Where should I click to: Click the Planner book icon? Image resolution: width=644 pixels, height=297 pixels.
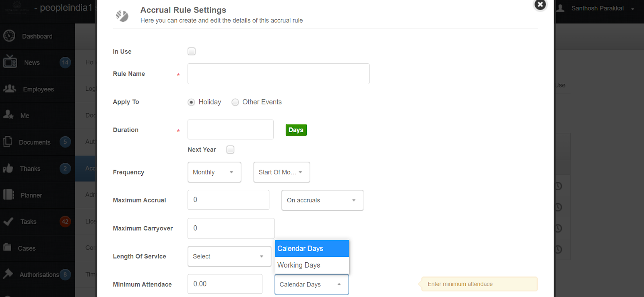pos(8,195)
